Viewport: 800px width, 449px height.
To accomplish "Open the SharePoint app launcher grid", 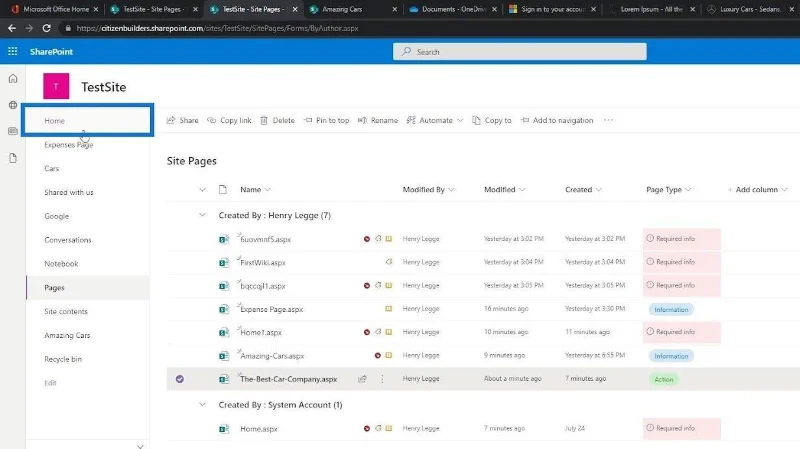I will (13, 52).
